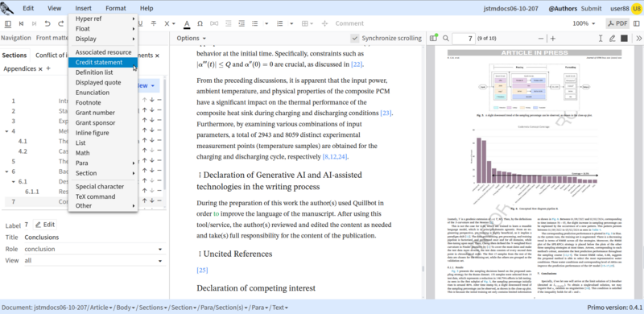Apply strikethrough formatting
This screenshot has width=644, height=314.
point(154,24)
